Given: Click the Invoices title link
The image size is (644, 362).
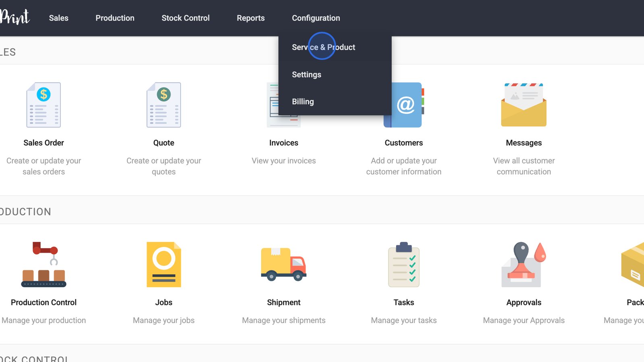Looking at the screenshot, I should coord(283,143).
